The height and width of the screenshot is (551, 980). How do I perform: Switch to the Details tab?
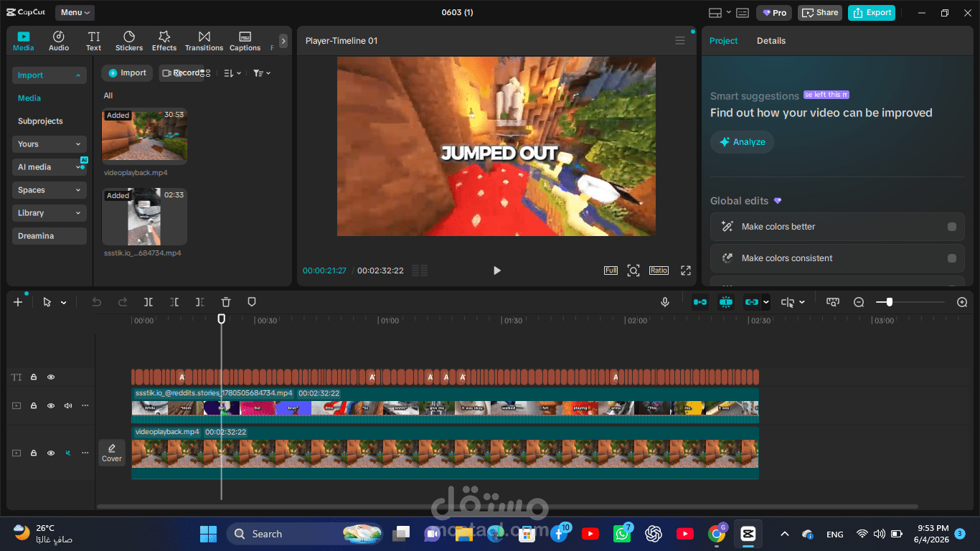[x=771, y=41]
